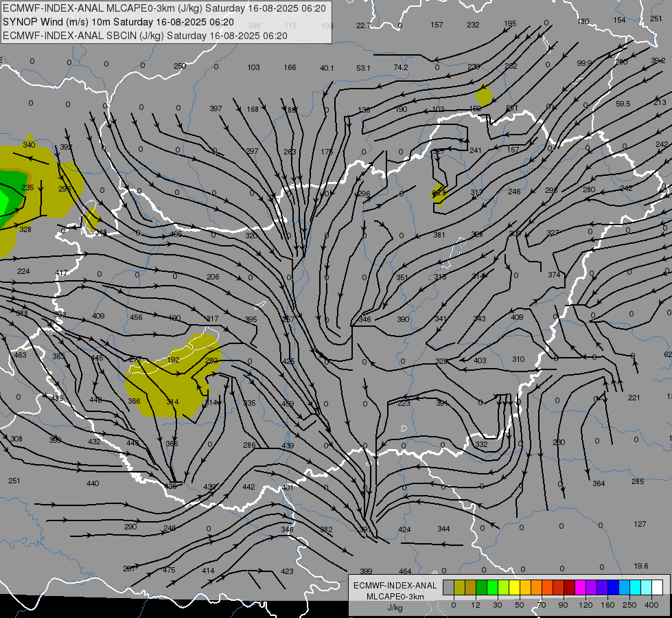Viewport: 672px width, 618px height.
Task: Click the map value 344
Action: [x=443, y=529]
